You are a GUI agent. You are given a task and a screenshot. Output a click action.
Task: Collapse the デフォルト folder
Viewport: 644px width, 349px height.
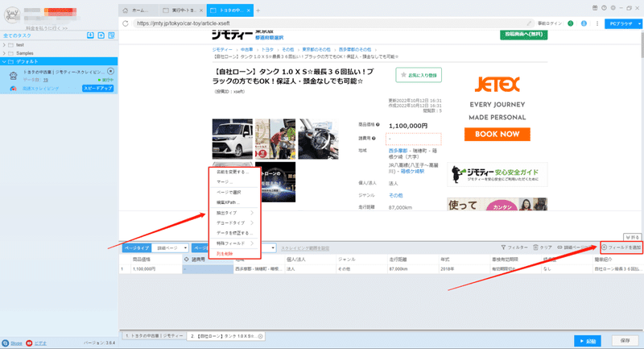(x=4, y=62)
